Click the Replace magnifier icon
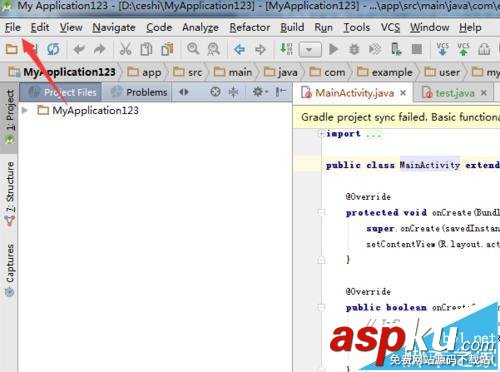500x372 pixels. point(214,49)
